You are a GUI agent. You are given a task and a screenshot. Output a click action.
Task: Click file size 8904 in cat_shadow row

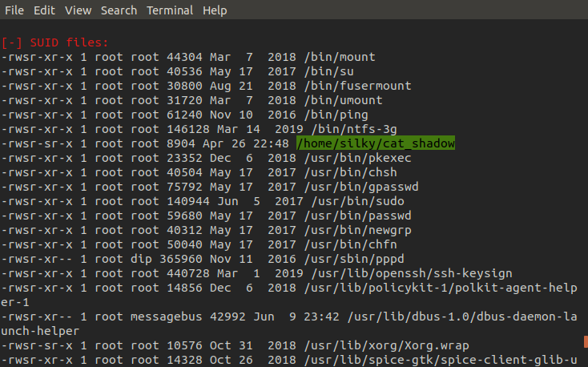click(181, 143)
